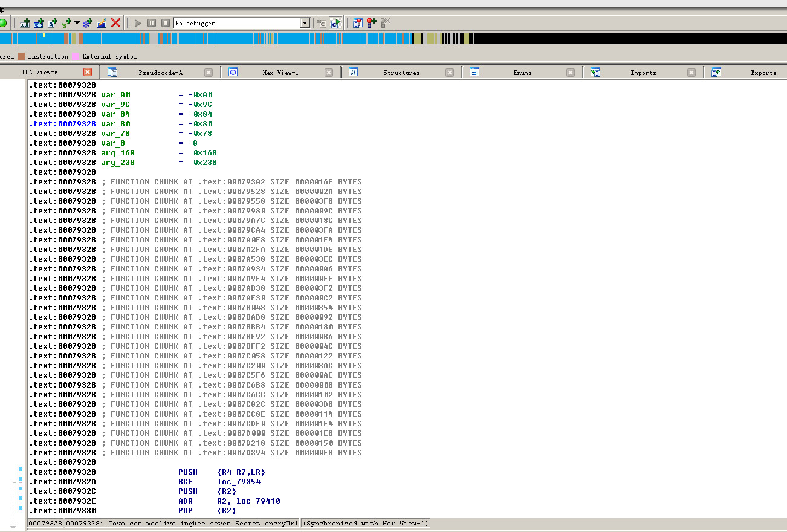Click the Structures tab icon
787x532 pixels.
[354, 72]
